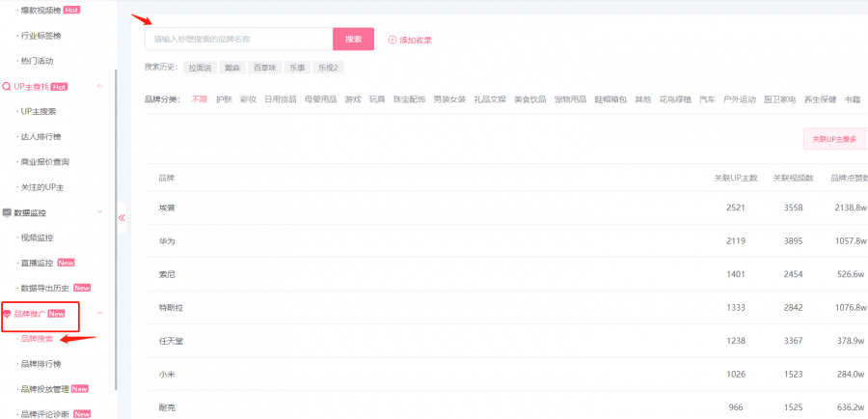The height and width of the screenshot is (419, 868).
Task: Collapse the sidebar with double-arrow icon
Action: tap(122, 217)
